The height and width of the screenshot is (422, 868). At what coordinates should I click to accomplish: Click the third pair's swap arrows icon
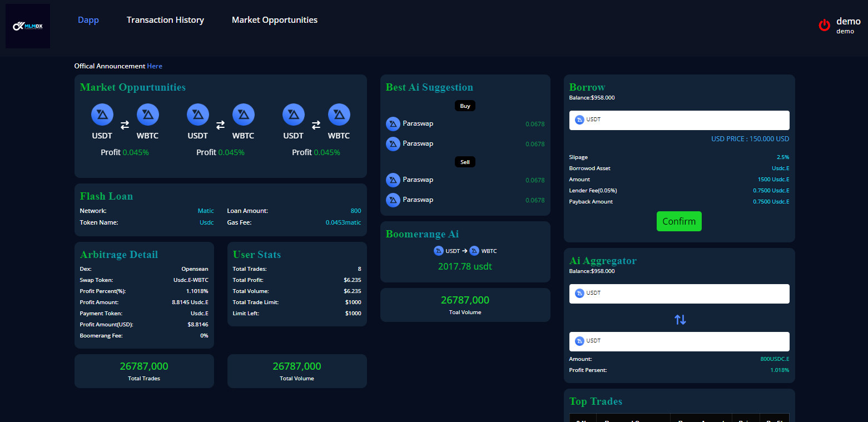click(316, 125)
